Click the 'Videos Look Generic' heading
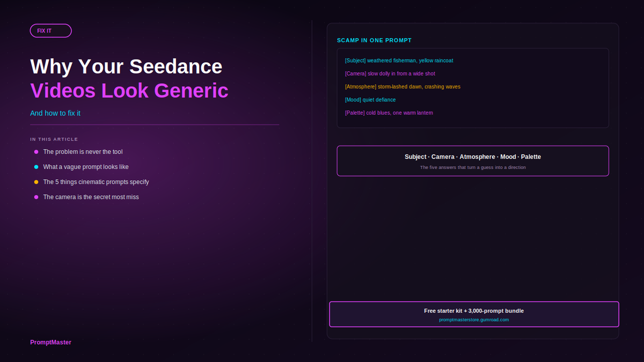 [x=129, y=90]
